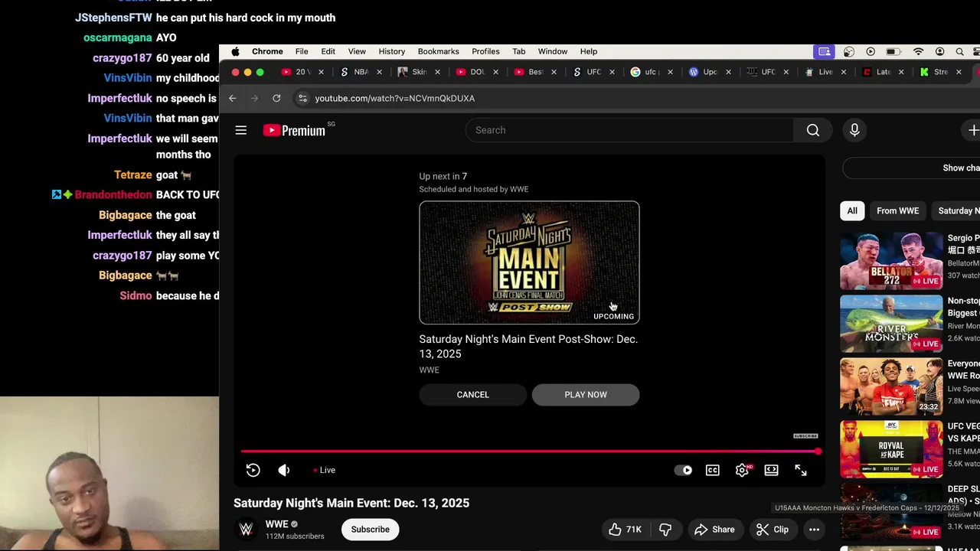Click the YouTube Premium logo

coord(295,130)
